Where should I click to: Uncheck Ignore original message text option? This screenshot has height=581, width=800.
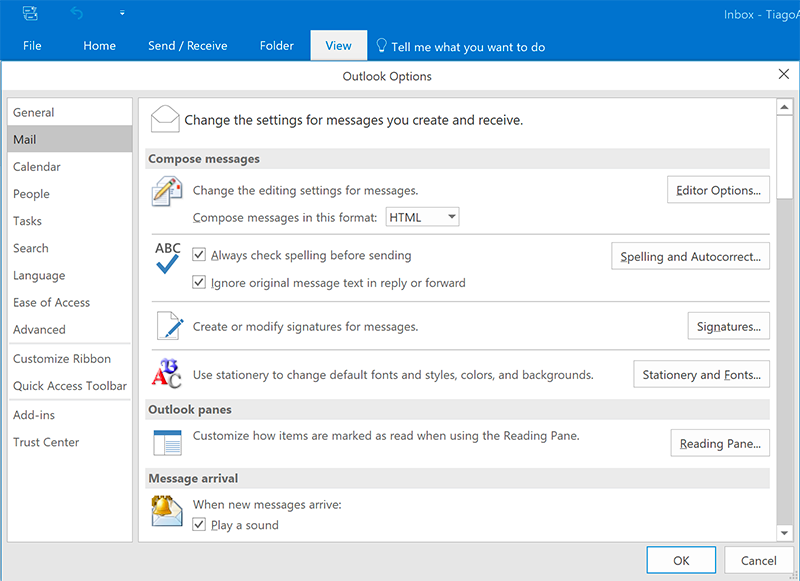[x=199, y=283]
